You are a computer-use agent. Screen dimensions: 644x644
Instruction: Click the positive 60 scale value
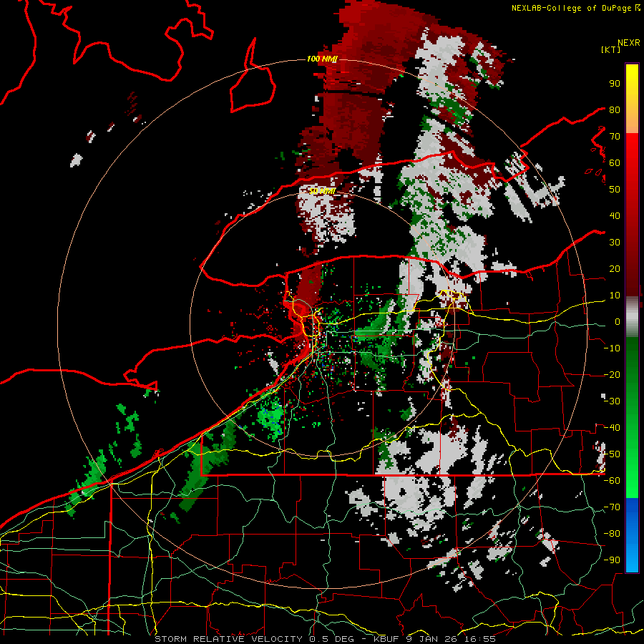(x=615, y=162)
